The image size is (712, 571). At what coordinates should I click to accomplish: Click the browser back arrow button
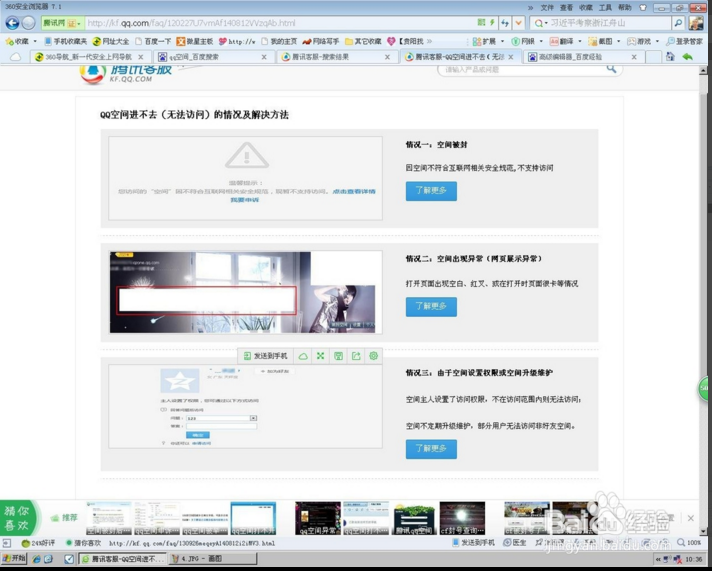point(12,23)
